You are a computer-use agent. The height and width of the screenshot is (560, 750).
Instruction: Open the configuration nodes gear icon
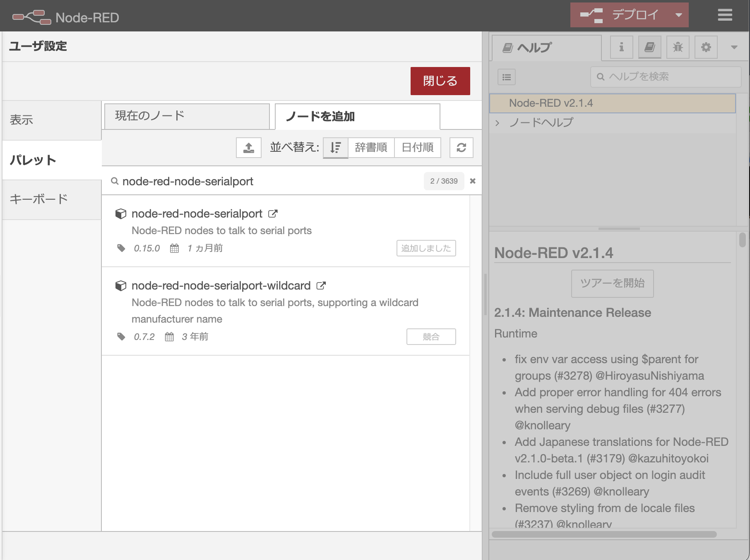(x=706, y=47)
